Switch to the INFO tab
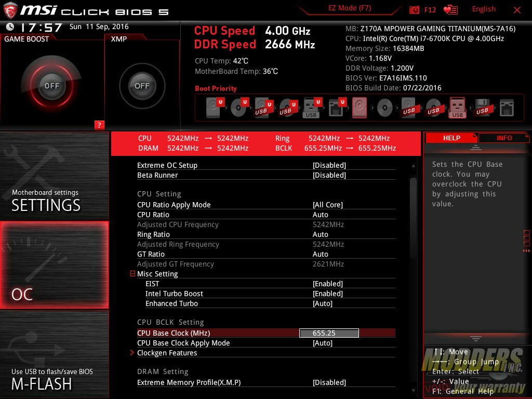Viewport: 532px width, 399px height. [504, 138]
